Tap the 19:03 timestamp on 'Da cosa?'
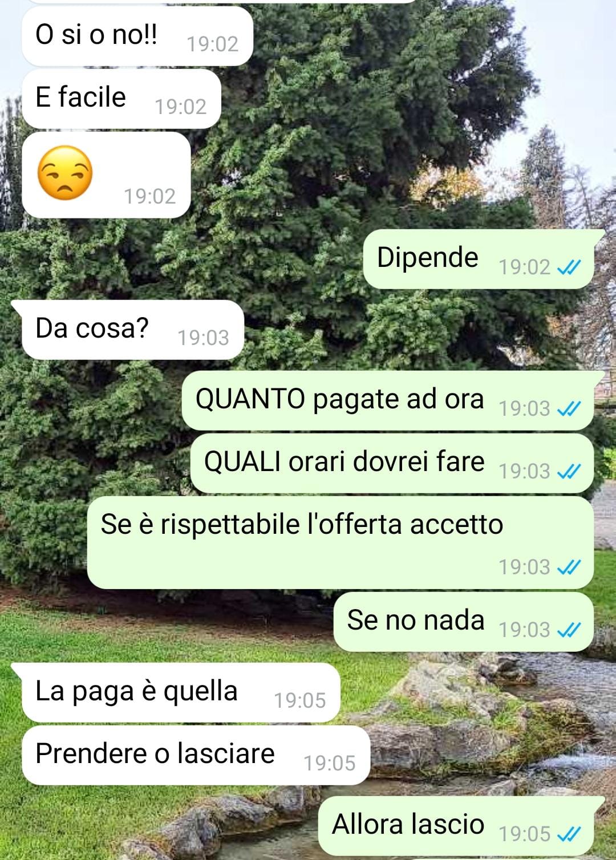The height and width of the screenshot is (860, 616). tap(203, 338)
